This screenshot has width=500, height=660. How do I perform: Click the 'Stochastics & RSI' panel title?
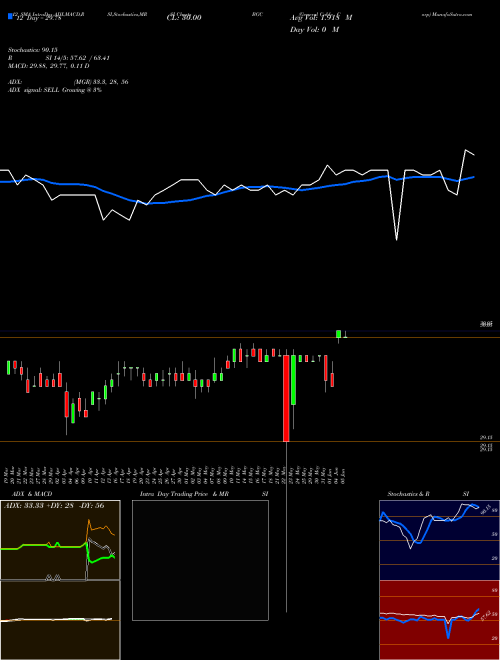[x=428, y=494]
